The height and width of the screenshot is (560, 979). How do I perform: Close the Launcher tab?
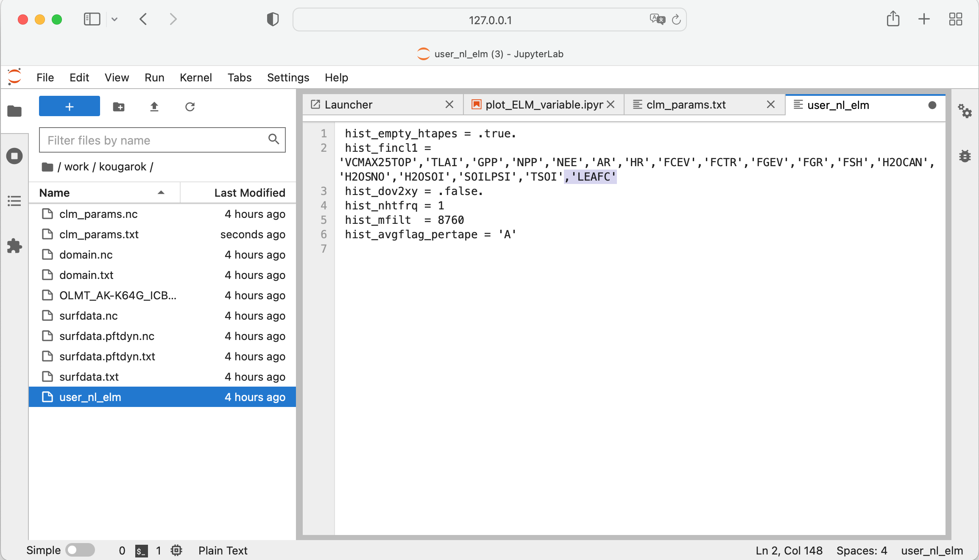[x=449, y=104]
